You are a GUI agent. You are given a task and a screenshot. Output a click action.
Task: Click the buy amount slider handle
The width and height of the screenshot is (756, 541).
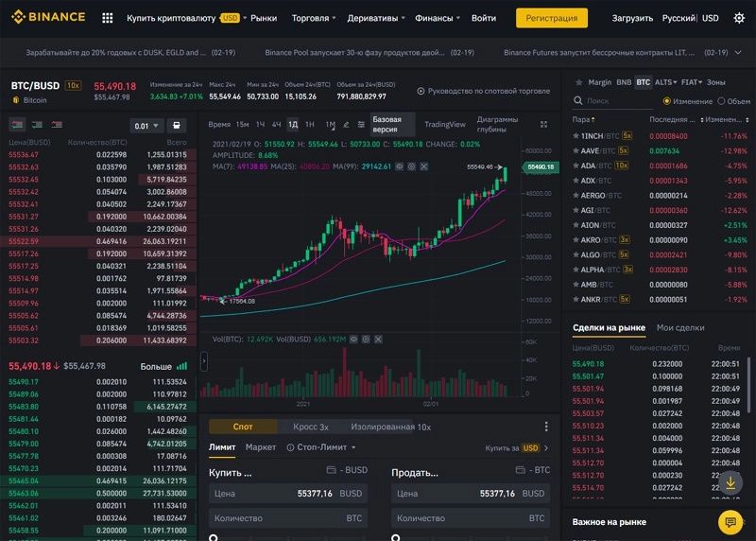tap(214, 537)
